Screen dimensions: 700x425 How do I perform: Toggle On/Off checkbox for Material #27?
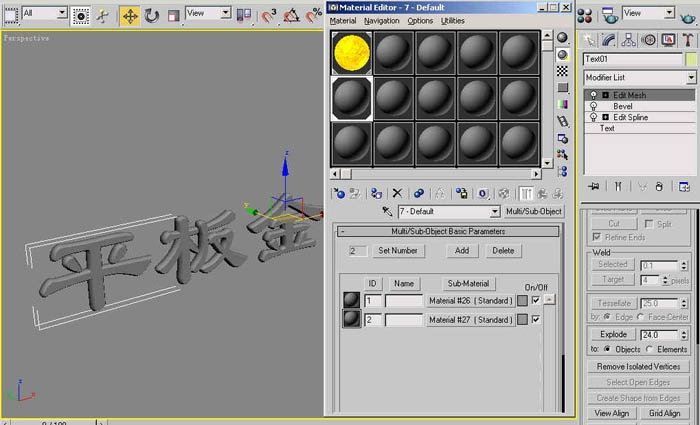pyautogui.click(x=536, y=320)
